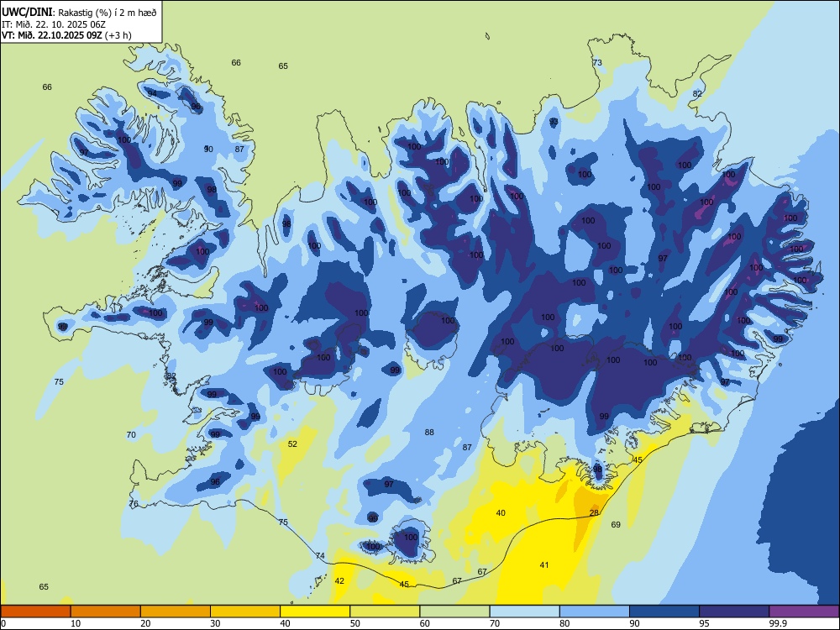The height and width of the screenshot is (630, 840).
Task: Click the 50 legend tick label
Action: point(355,623)
